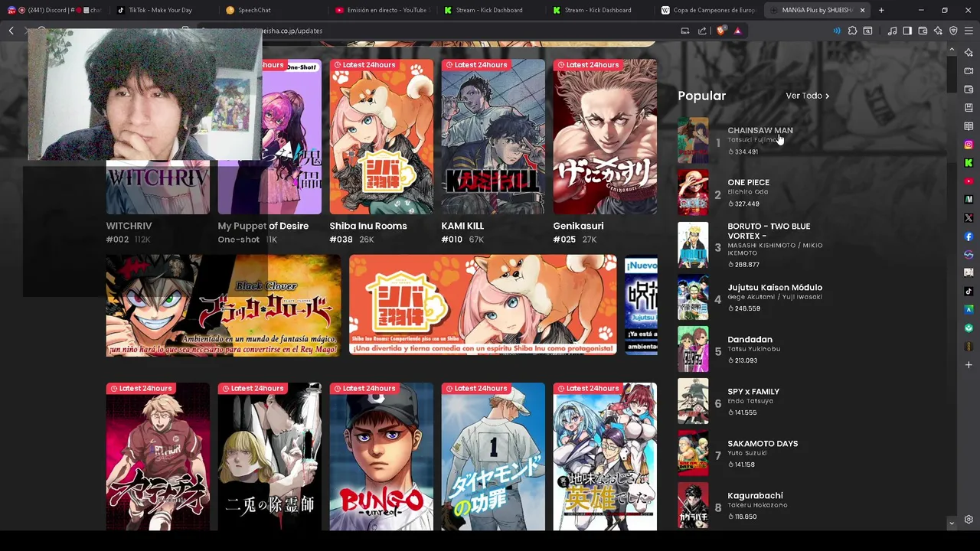This screenshot has width=980, height=551.
Task: Switch to Emisión en directo YouTube tab
Action: (x=383, y=10)
